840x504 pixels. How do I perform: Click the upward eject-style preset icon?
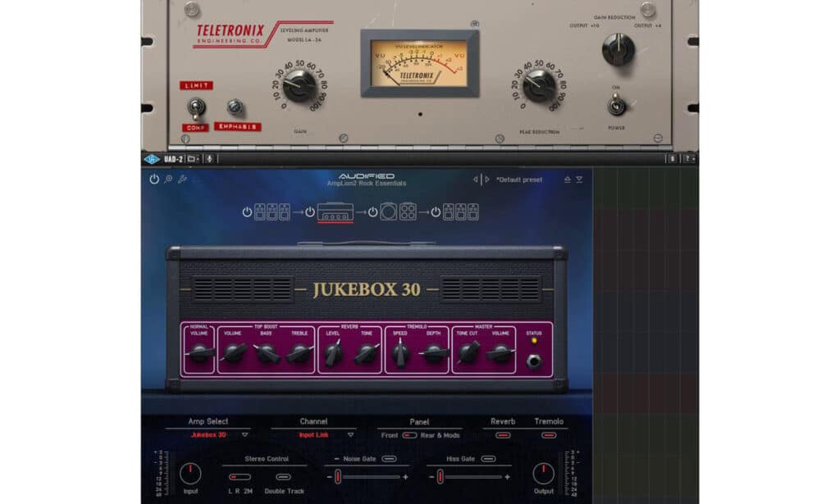(568, 179)
